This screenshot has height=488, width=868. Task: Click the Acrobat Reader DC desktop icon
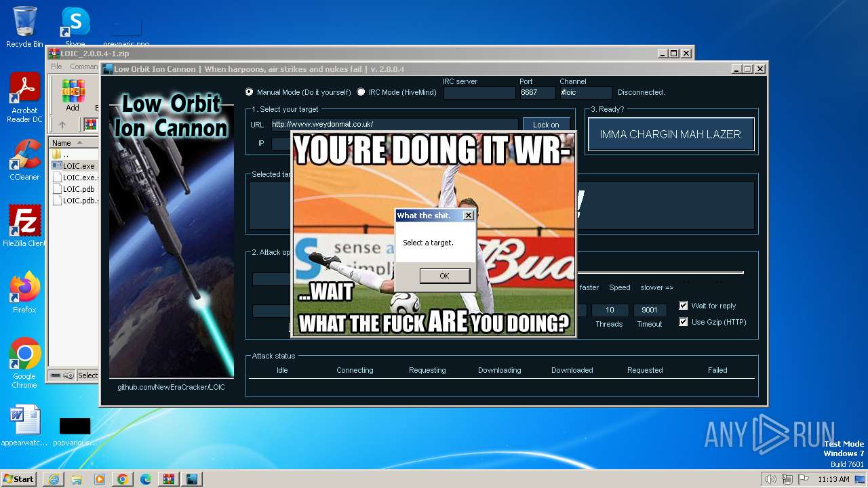coord(24,98)
